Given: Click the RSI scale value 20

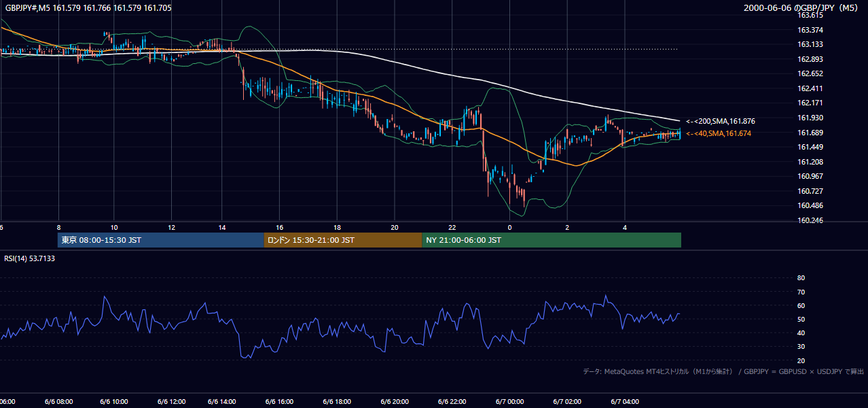Looking at the screenshot, I should coord(801,360).
